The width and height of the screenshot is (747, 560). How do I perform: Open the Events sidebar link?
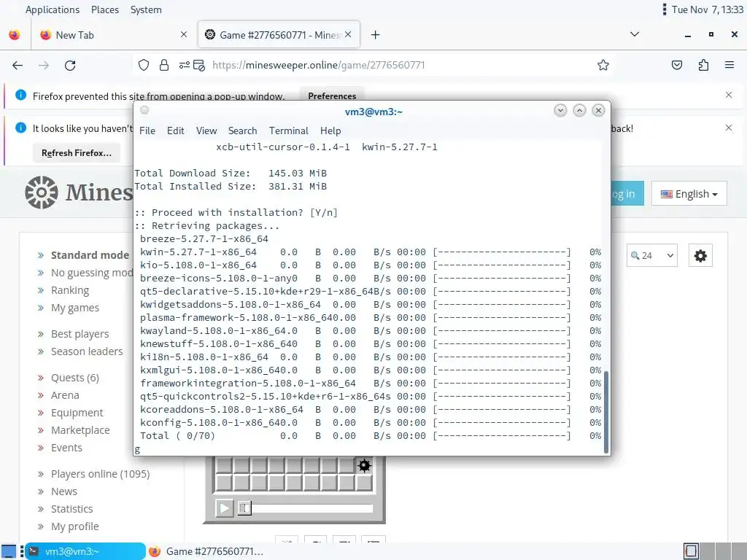[x=66, y=448]
